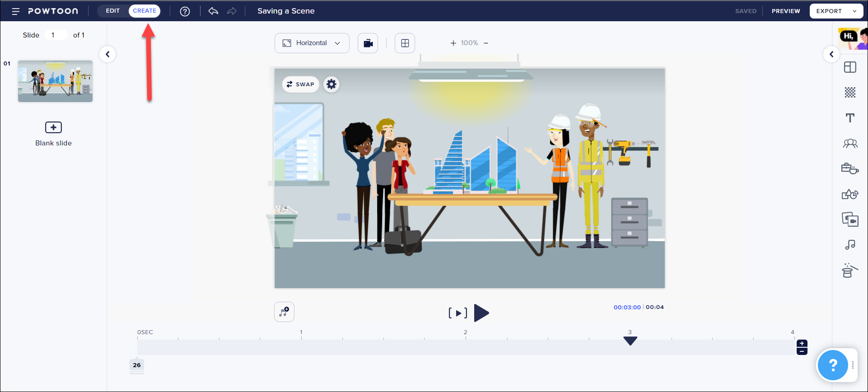This screenshot has width=868, height=392.
Task: Add a second with timeline plus
Action: 802,344
